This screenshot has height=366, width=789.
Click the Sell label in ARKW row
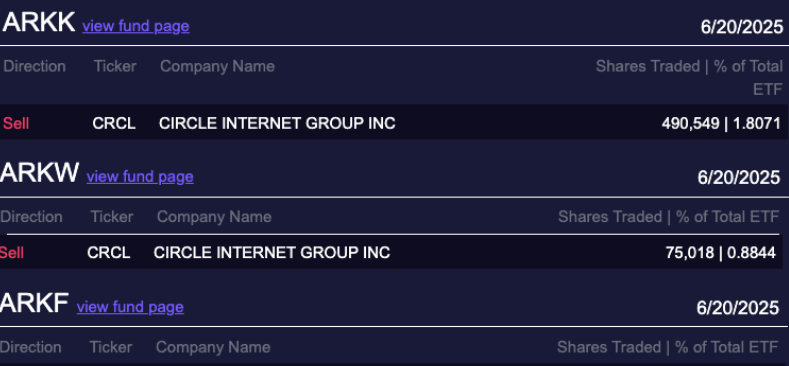(x=12, y=252)
